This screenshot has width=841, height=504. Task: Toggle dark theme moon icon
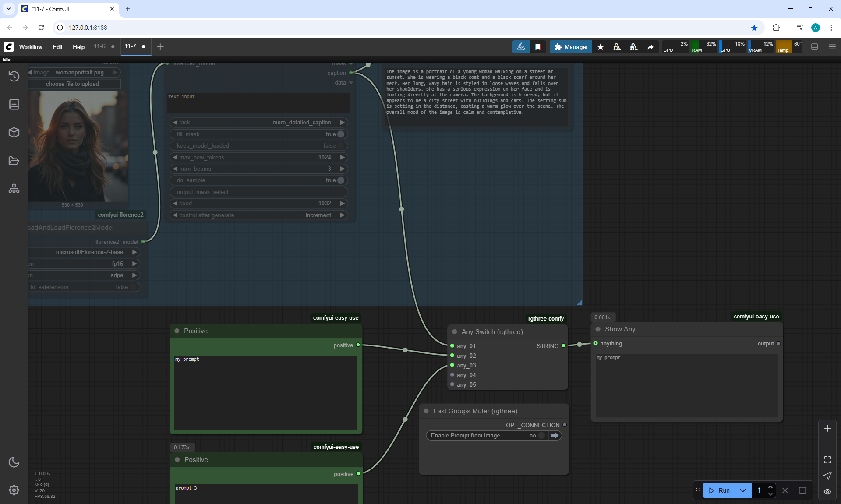[x=14, y=462]
